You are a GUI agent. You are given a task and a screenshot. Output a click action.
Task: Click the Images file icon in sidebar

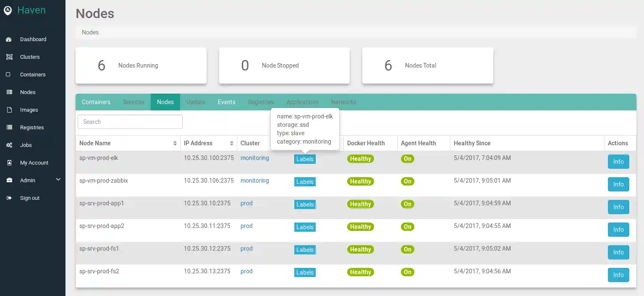[x=9, y=110]
